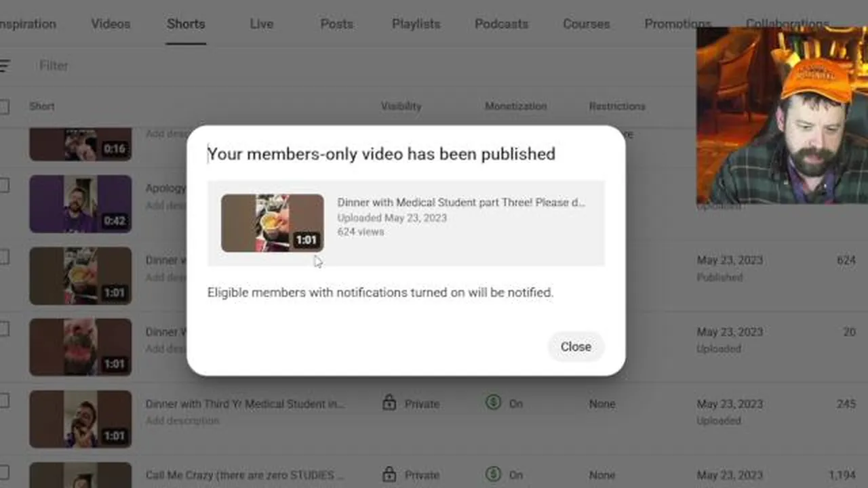Viewport: 868px width, 488px height.
Task: Click 'None' restriction on Call Me Crazy row
Action: pos(602,475)
